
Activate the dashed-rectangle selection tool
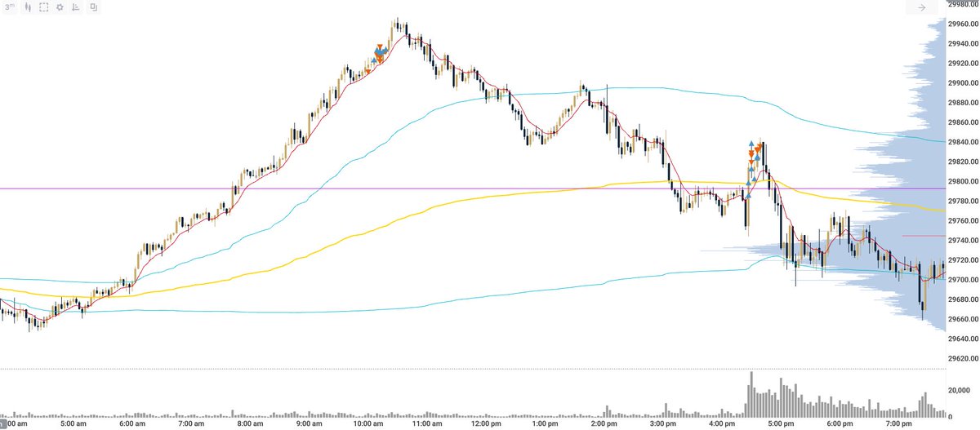(x=44, y=7)
